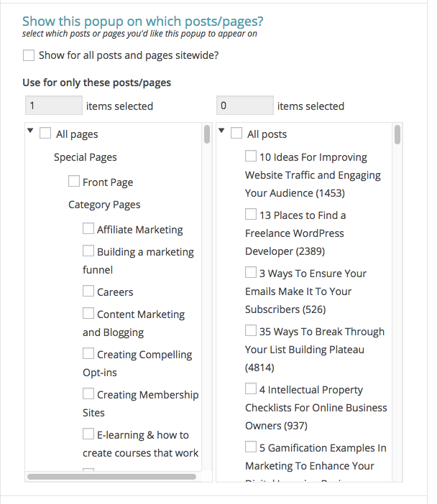Select the 10 Ideas For Improving Website Traffic post
The height and width of the screenshot is (504, 437).
pos(251,157)
